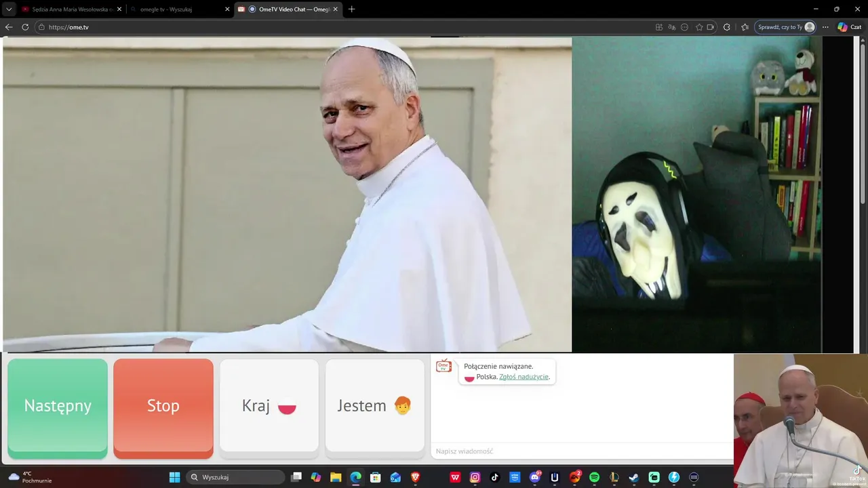This screenshot has height=488, width=868.
Task: Open the tab list dropdown arrow
Action: tap(9, 9)
